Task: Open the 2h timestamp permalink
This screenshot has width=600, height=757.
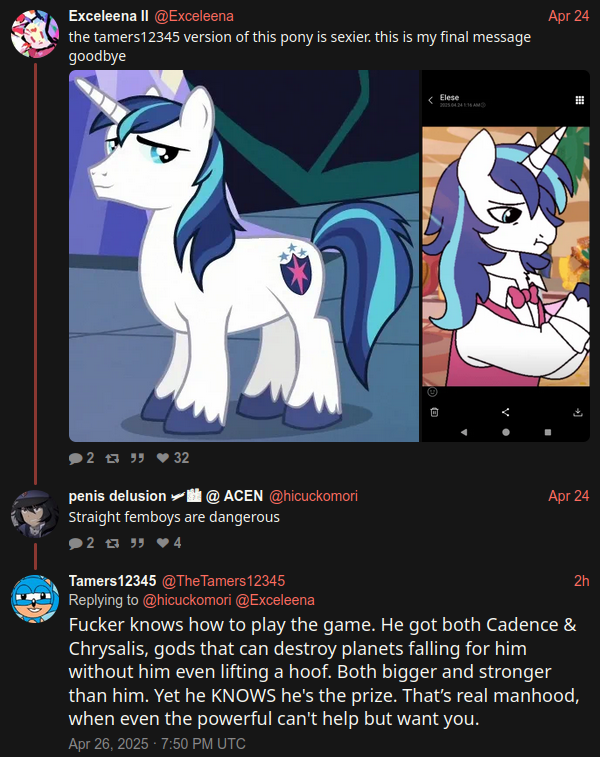Action: point(582,581)
